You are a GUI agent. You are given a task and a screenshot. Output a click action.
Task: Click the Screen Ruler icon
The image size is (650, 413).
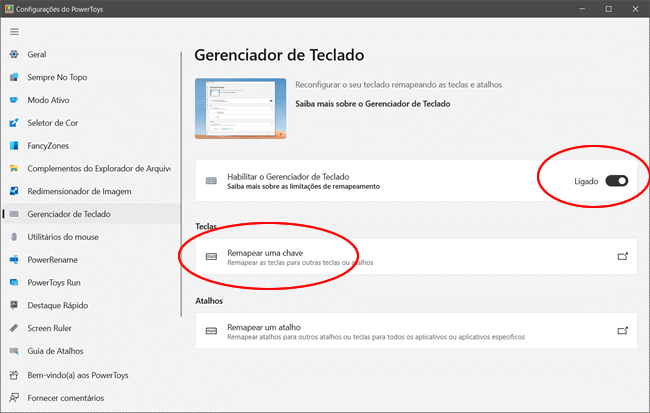(14, 328)
